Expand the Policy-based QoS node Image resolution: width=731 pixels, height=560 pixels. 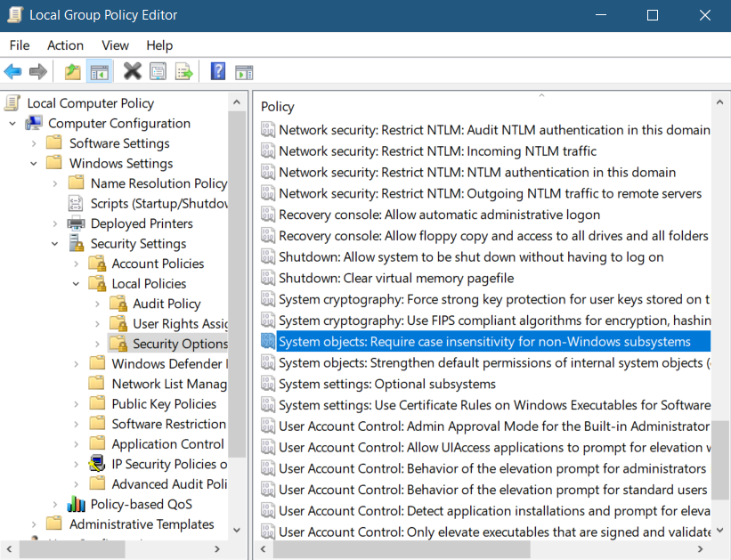pos(55,505)
